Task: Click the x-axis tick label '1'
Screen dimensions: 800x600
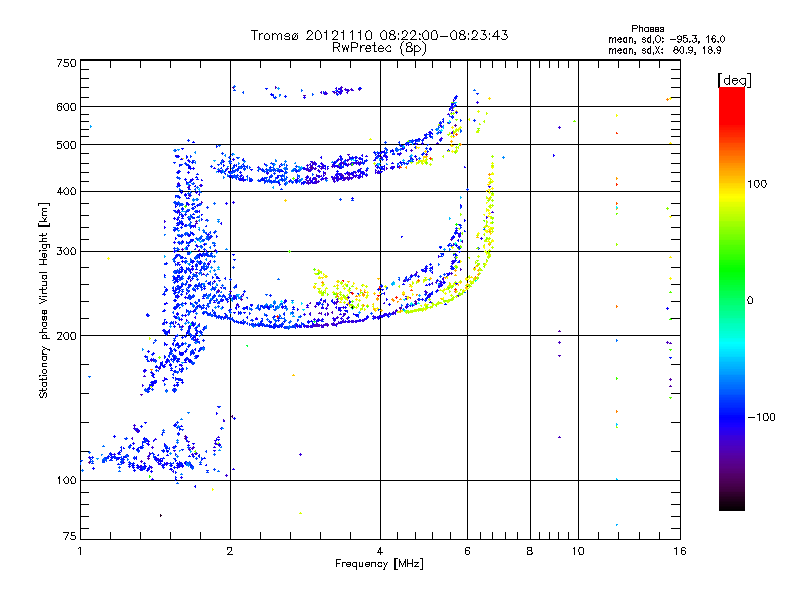Action: pyautogui.click(x=81, y=552)
